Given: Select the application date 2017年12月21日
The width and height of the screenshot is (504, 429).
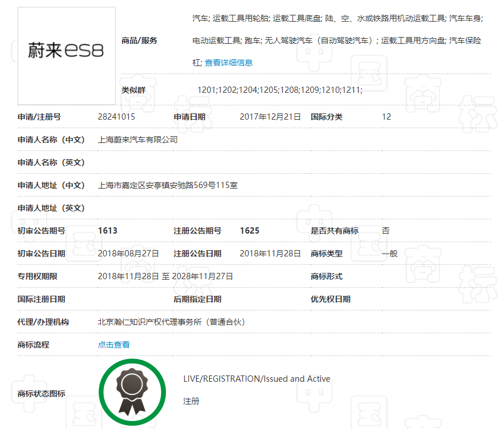Looking at the screenshot, I should point(270,117).
